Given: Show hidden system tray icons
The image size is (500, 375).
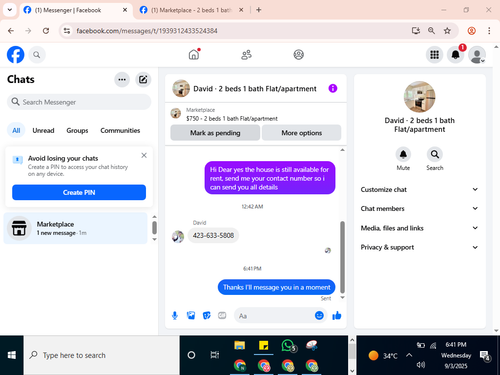Looking at the screenshot, I should pos(409,355).
